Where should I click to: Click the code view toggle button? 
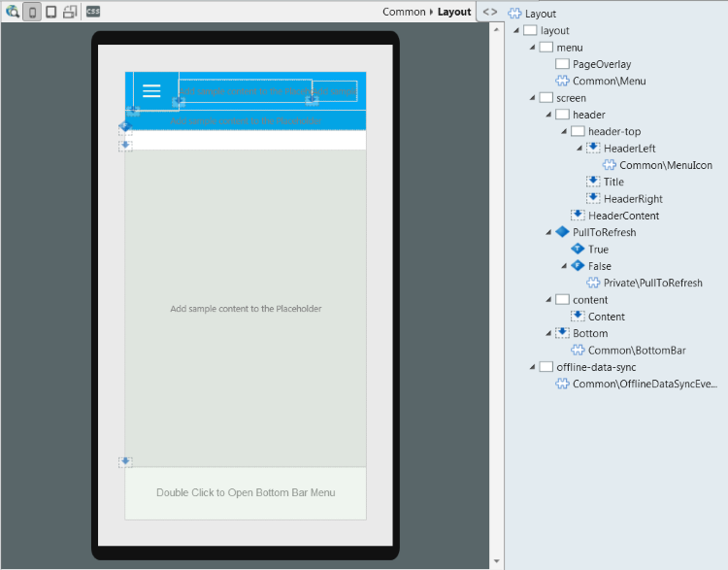(x=490, y=12)
